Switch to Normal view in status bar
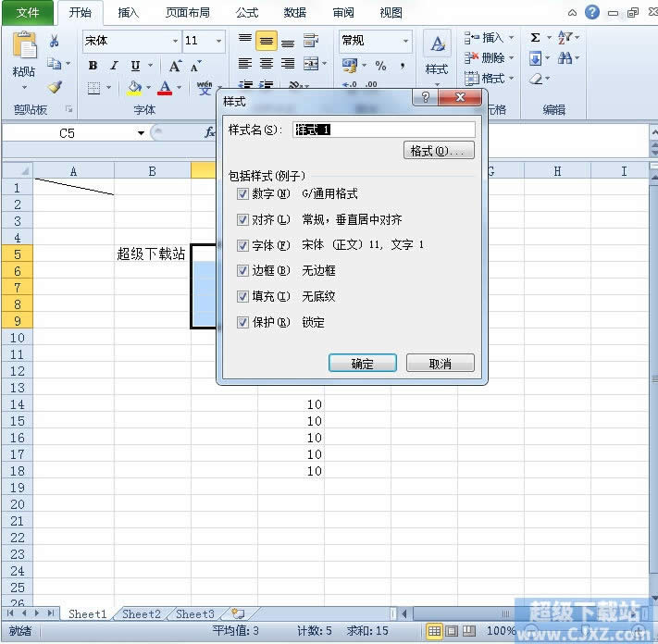This screenshot has height=644, width=658. [x=434, y=630]
